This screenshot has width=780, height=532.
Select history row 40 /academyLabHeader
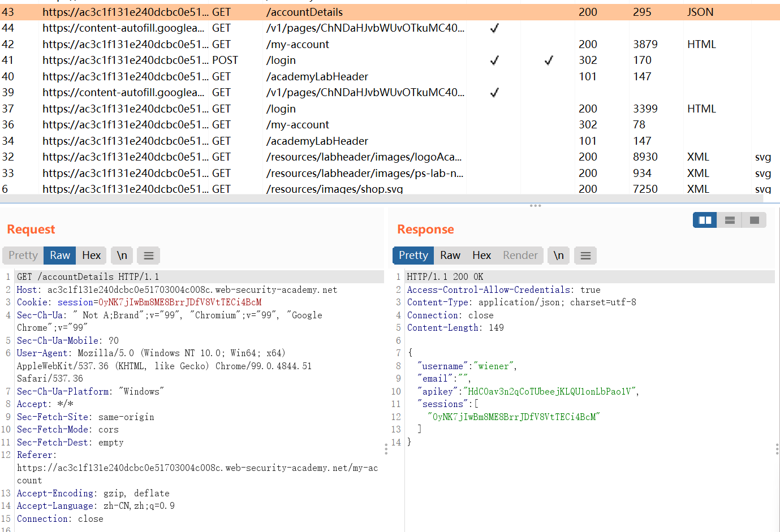click(390, 76)
